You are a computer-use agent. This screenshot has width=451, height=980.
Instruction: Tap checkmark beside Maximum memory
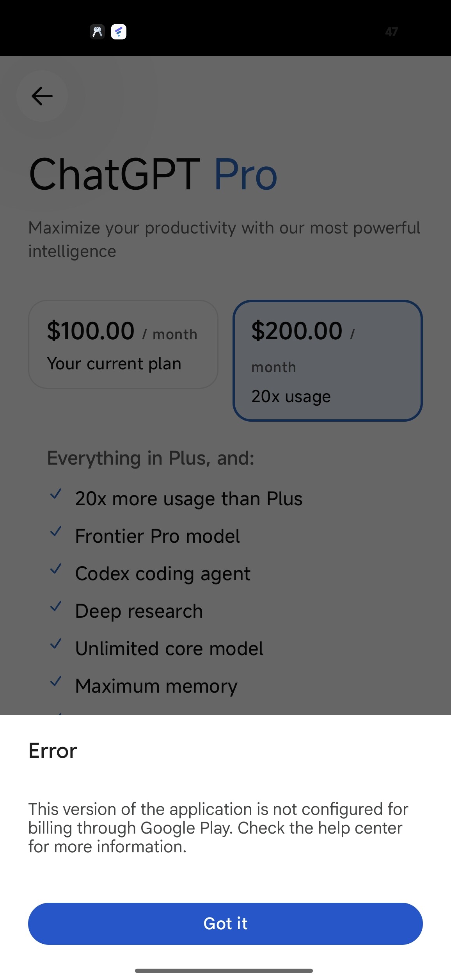pos(56,681)
